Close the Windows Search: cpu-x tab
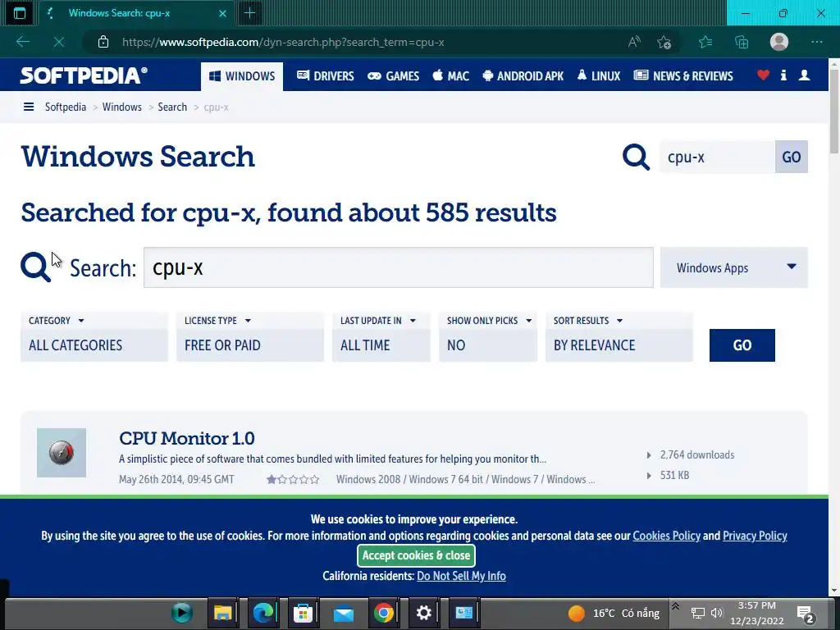The width and height of the screenshot is (840, 630). 222,13
